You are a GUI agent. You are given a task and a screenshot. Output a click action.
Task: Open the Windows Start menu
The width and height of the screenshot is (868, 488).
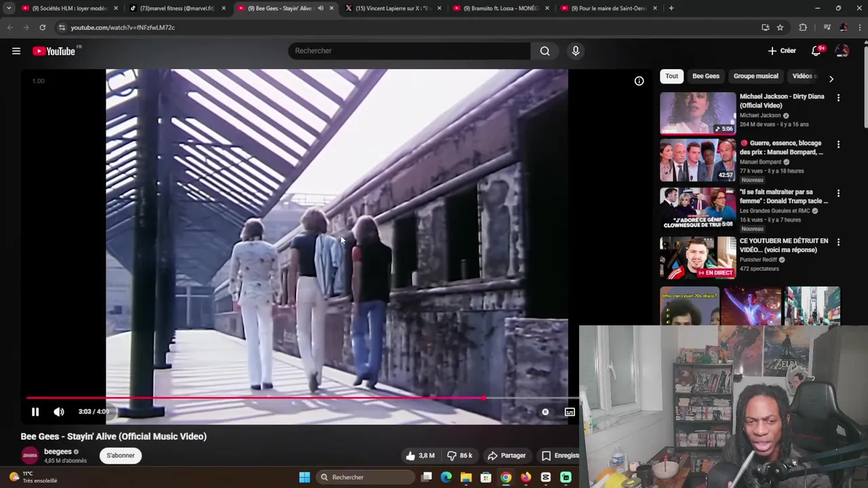[304, 477]
